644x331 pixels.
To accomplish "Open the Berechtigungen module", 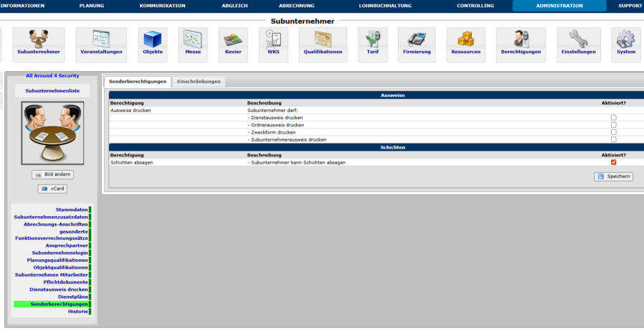I will point(521,45).
